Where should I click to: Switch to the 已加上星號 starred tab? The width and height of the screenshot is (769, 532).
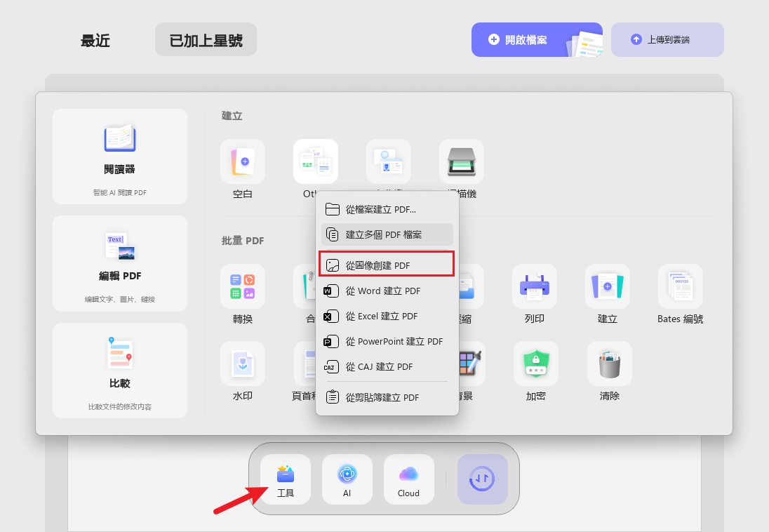pyautogui.click(x=206, y=40)
